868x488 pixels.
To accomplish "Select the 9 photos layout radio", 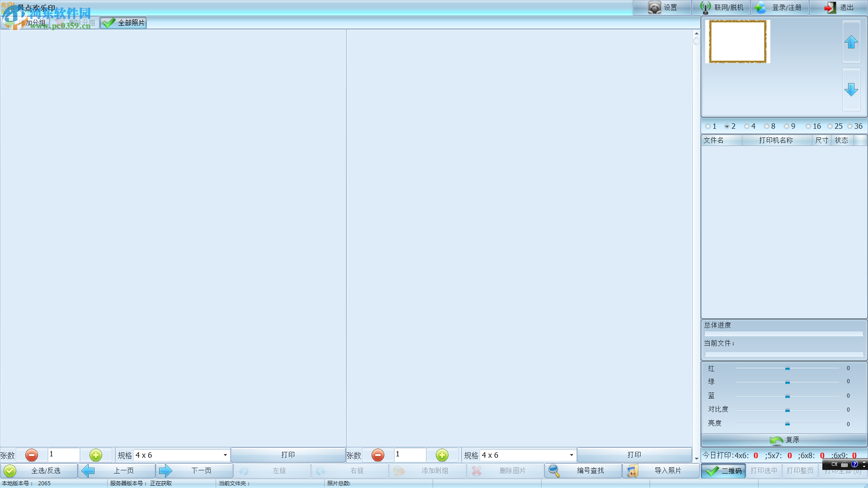I will pos(787,127).
